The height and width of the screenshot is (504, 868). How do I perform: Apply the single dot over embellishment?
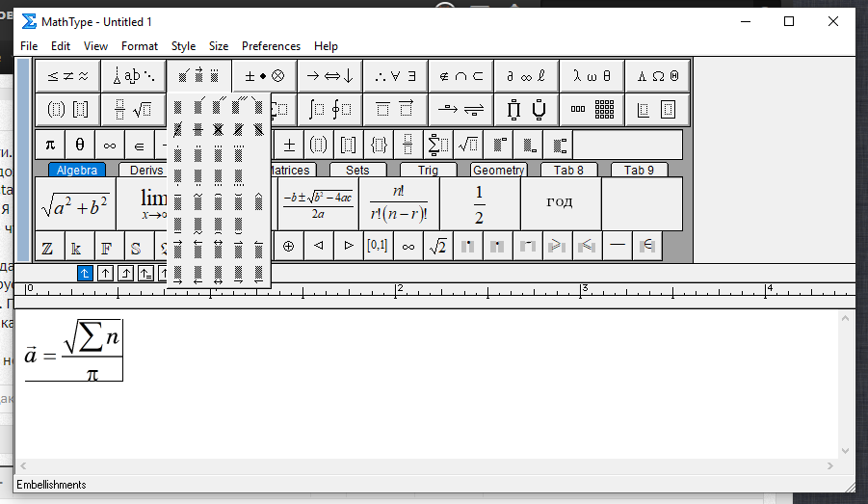click(x=177, y=153)
